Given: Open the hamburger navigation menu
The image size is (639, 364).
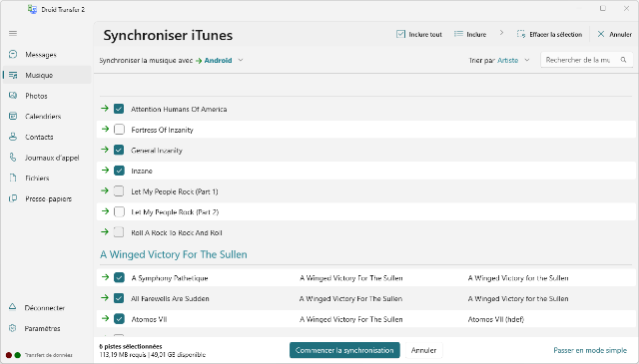Looking at the screenshot, I should pyautogui.click(x=13, y=33).
